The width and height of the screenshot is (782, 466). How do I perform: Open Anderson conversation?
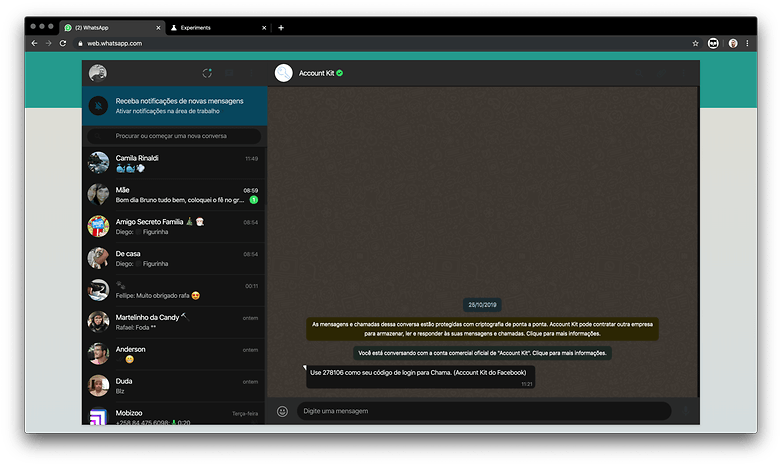point(174,354)
